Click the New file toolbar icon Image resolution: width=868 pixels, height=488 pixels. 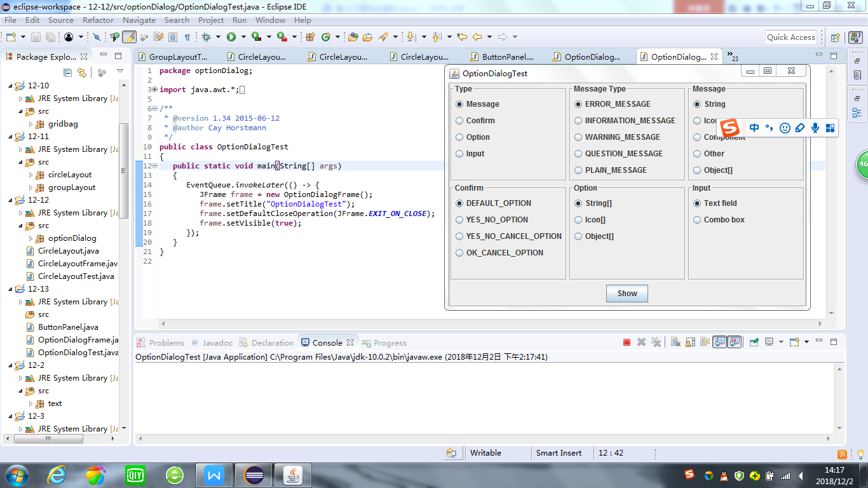(x=11, y=37)
